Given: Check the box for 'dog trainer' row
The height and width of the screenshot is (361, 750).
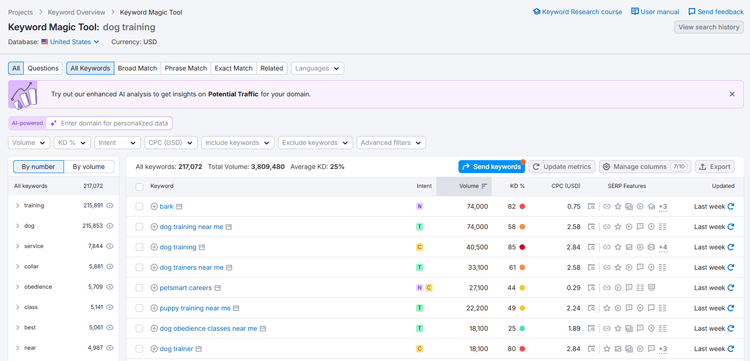Looking at the screenshot, I should [139, 349].
